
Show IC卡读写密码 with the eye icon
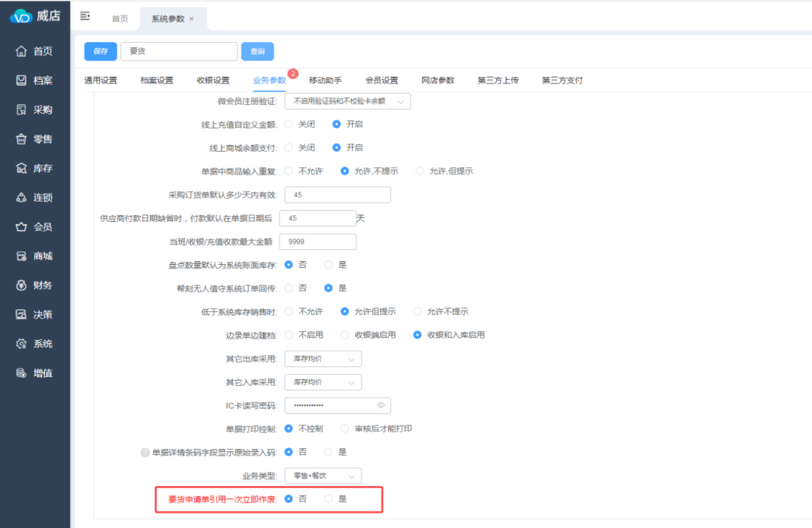(381, 405)
